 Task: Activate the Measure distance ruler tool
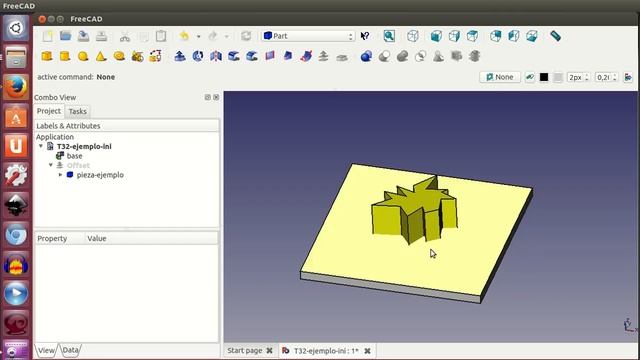[555, 36]
